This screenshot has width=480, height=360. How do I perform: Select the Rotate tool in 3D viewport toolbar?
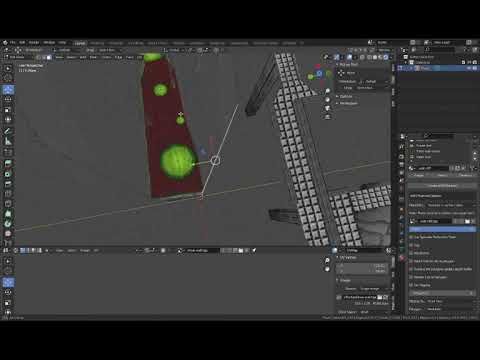coord(8,99)
